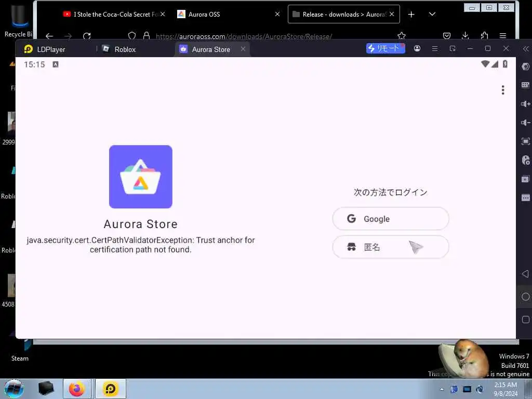Go back in Firefox

point(49,36)
